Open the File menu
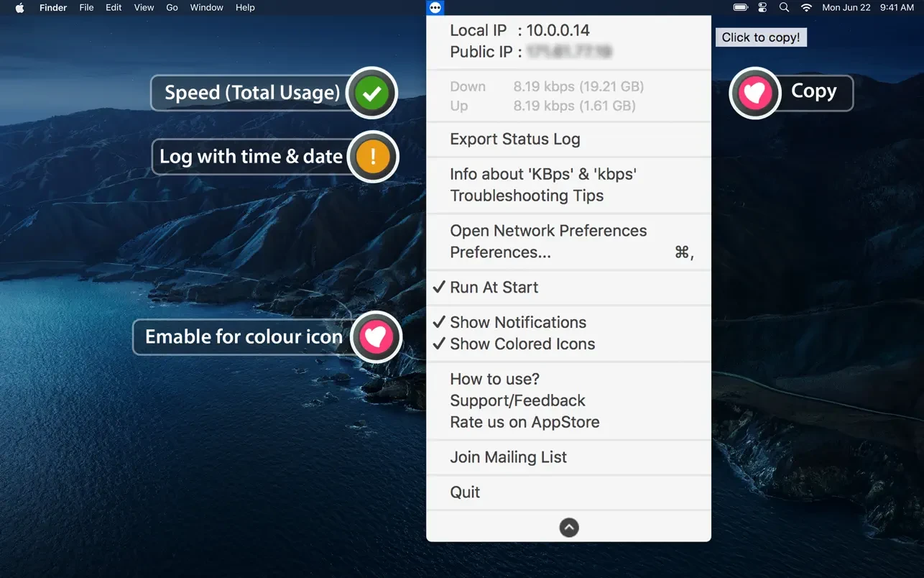924x578 pixels. pos(86,7)
